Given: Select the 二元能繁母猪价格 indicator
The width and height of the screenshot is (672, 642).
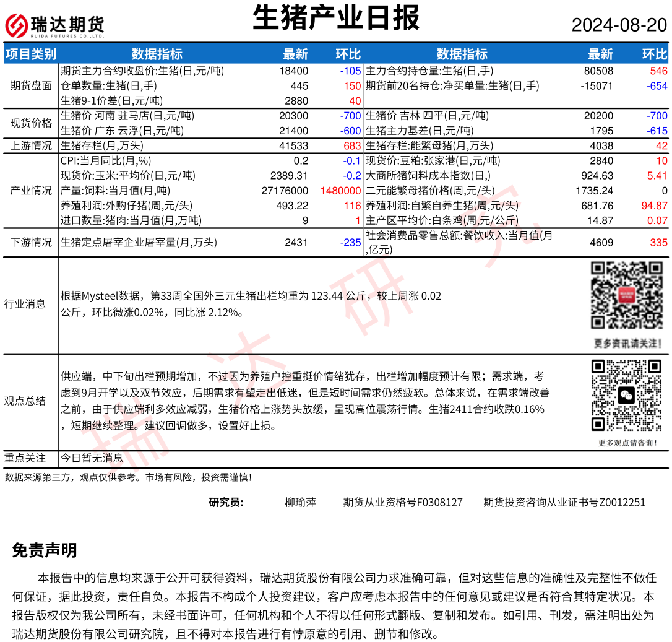Looking at the screenshot, I should (429, 191).
